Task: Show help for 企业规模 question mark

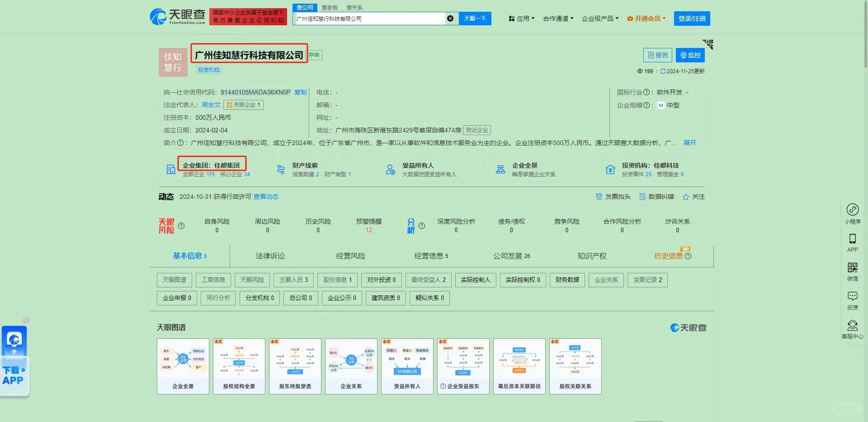Action: tap(646, 105)
